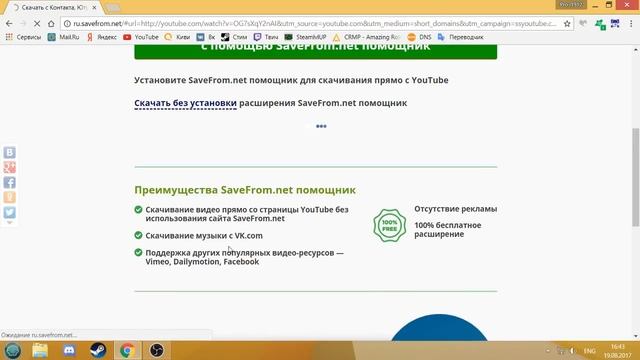Open a new tab next to current tab

tap(113, 8)
